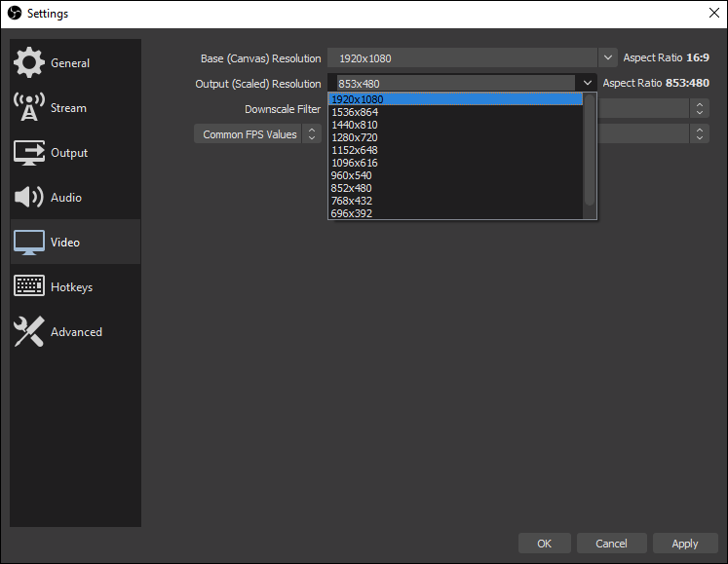
Task: Select 1920x1080 from resolution list
Action: click(x=455, y=99)
